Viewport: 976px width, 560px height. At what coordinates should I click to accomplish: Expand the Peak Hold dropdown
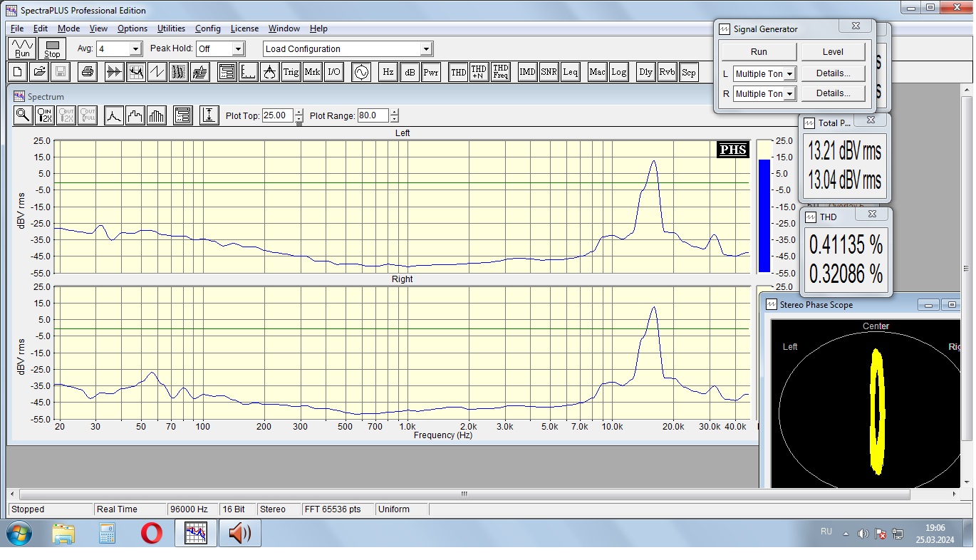tap(238, 49)
